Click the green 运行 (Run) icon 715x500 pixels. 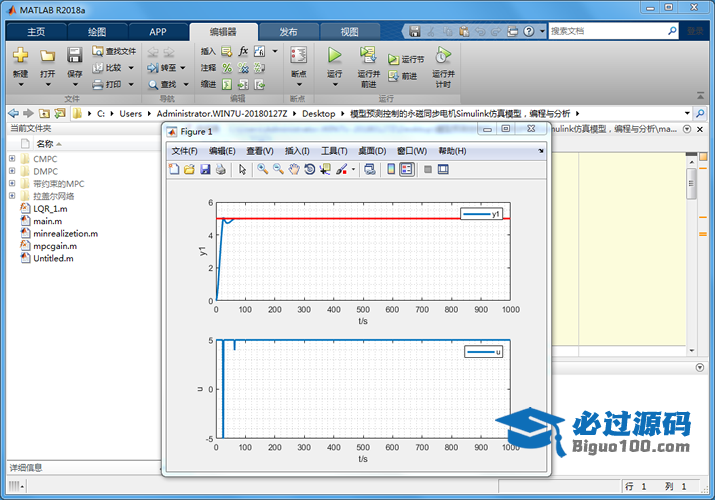(x=334, y=55)
